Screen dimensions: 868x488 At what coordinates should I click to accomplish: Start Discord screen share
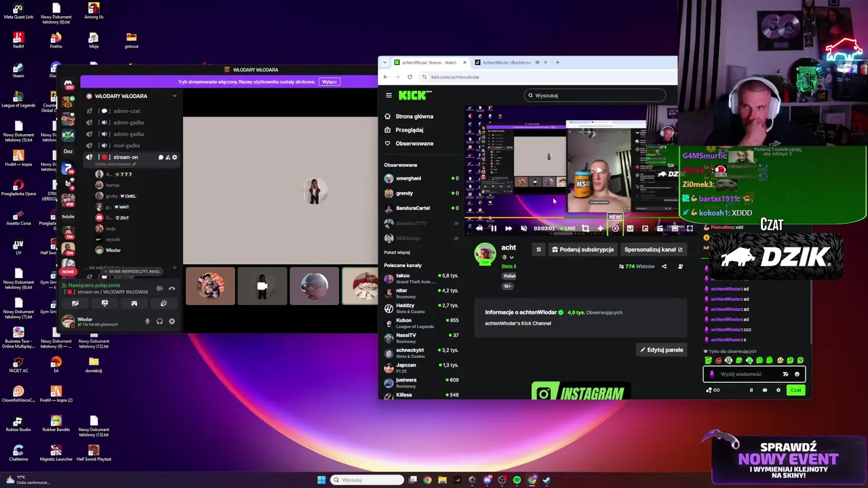point(104,304)
